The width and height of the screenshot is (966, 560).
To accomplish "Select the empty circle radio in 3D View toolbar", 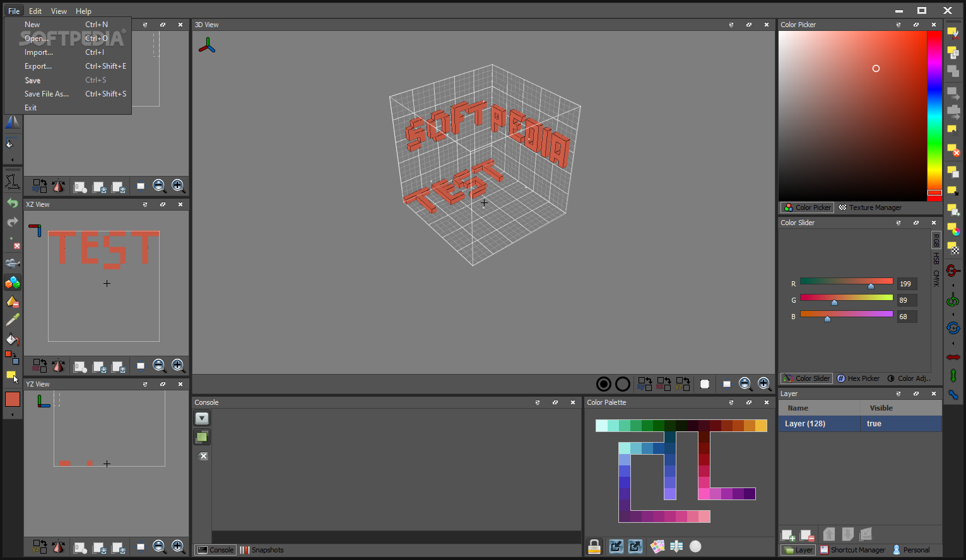I will 623,383.
